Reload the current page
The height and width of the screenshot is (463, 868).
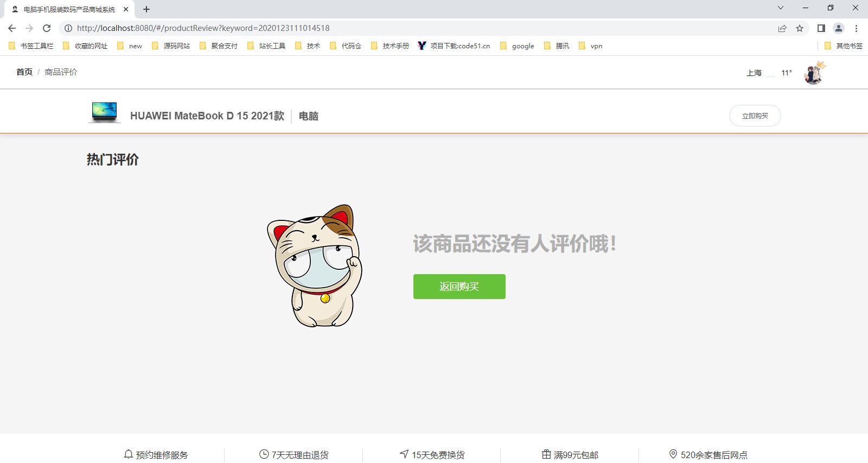pos(47,28)
